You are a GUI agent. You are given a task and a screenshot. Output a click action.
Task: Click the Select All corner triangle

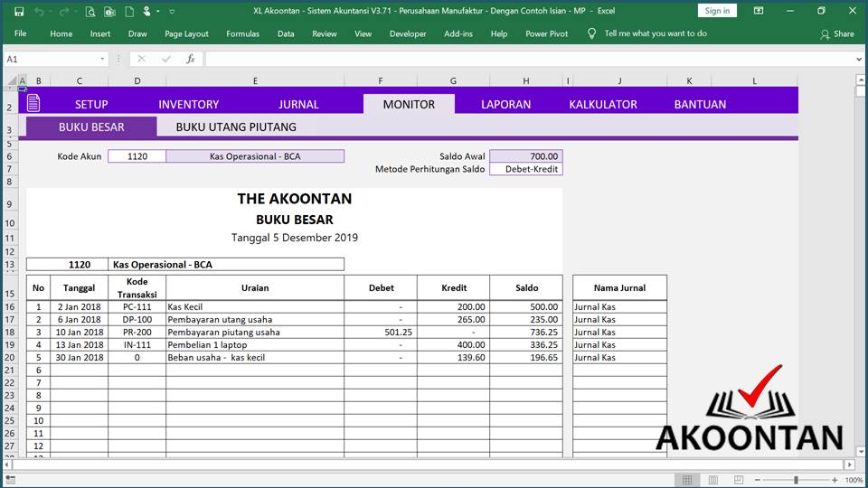click(11, 80)
